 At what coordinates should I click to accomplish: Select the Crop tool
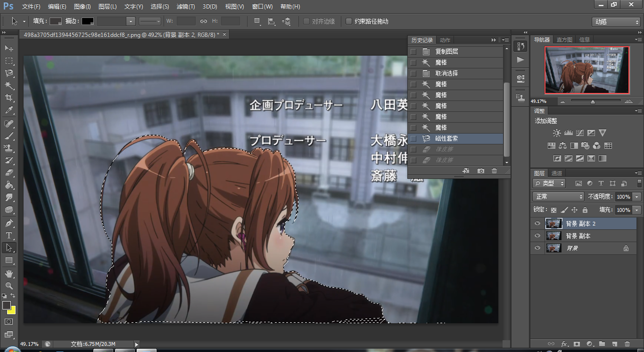point(9,98)
